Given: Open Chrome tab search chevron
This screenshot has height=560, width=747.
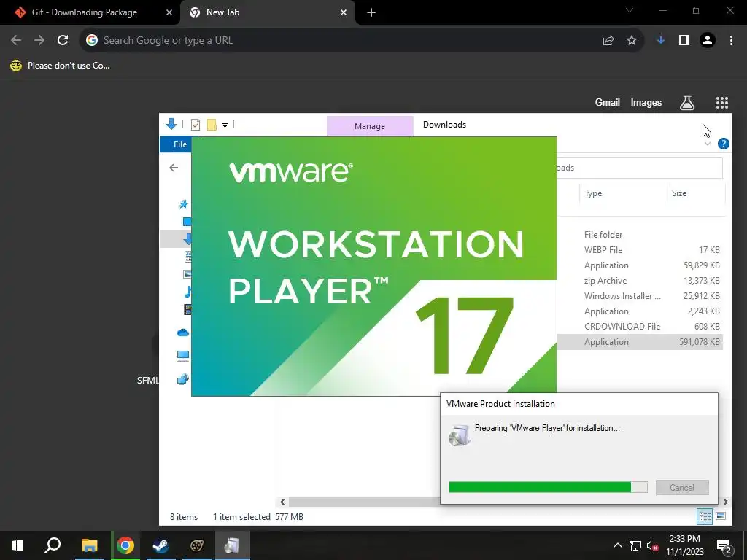Looking at the screenshot, I should (x=630, y=10).
